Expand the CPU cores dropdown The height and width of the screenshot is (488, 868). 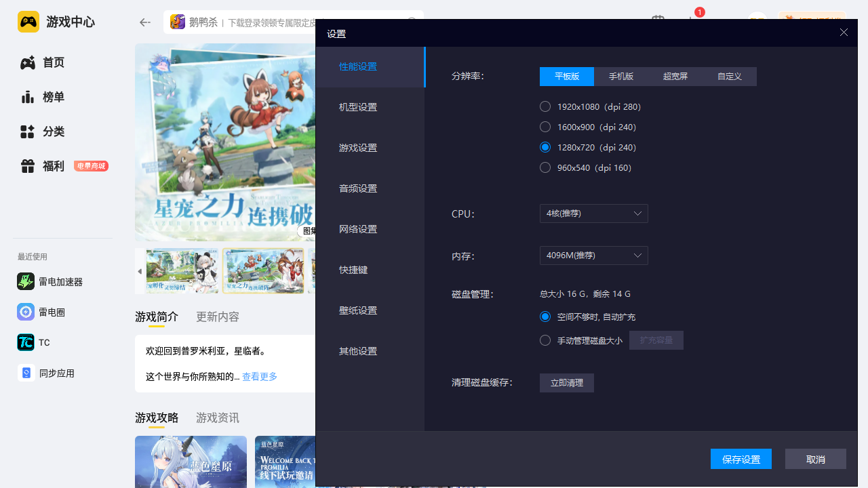pyautogui.click(x=593, y=213)
